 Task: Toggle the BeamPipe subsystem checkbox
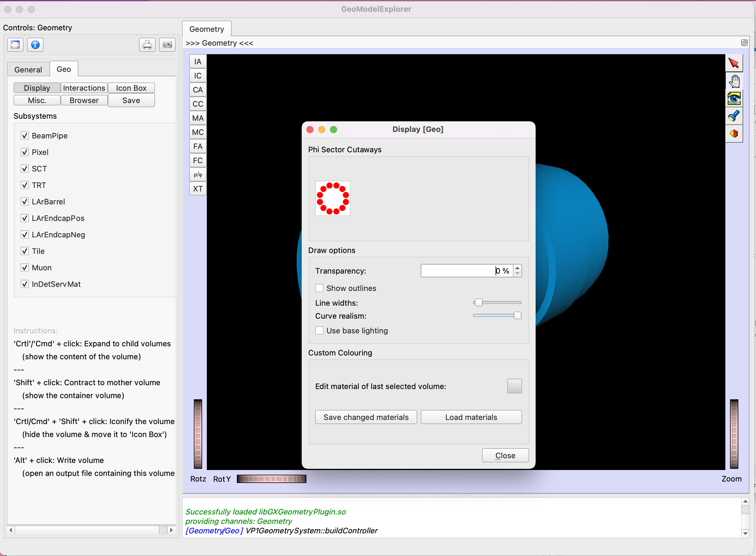pos(24,136)
